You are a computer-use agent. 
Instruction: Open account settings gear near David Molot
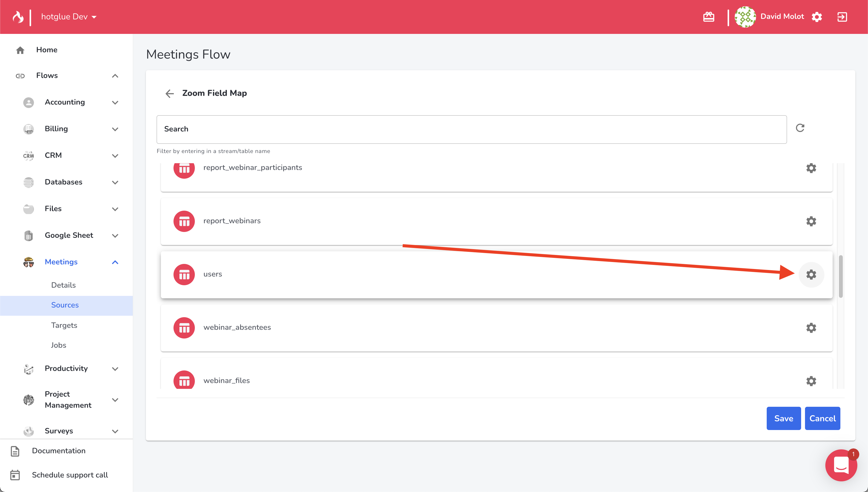(x=817, y=17)
